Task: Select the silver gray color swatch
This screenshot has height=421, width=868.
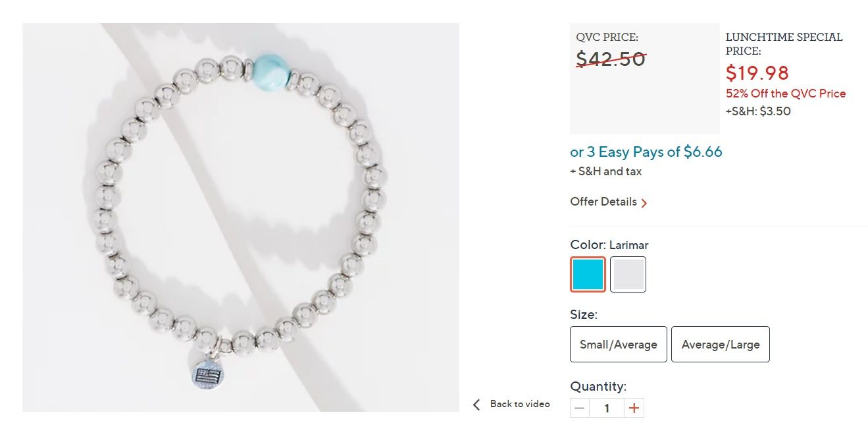Action: (628, 274)
